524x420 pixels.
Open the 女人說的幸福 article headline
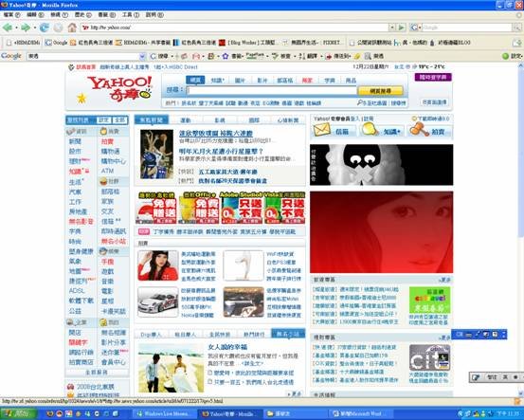click(x=227, y=347)
